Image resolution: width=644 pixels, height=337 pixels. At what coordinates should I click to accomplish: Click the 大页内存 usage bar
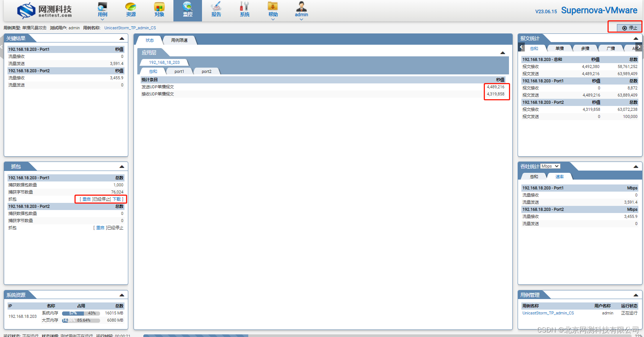tap(81, 320)
